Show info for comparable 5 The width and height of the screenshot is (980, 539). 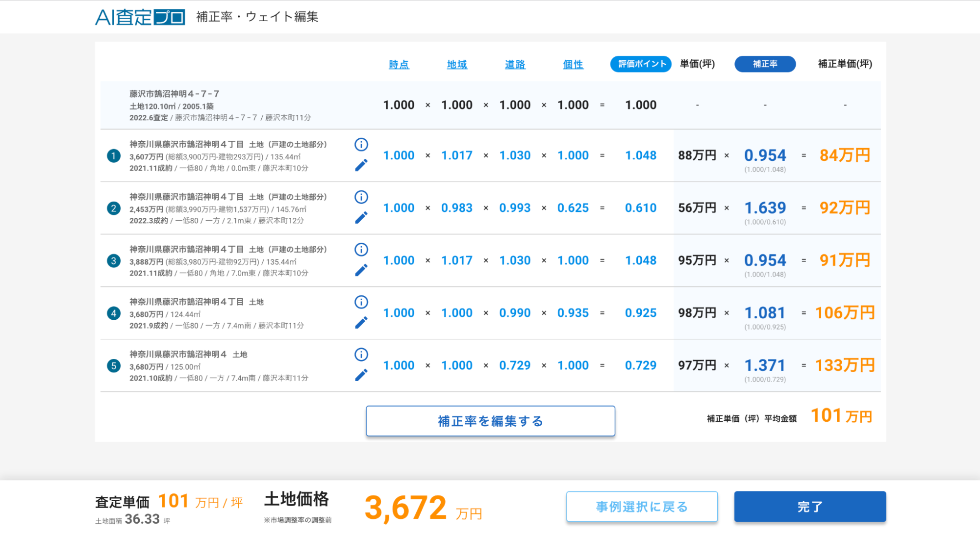coord(361,355)
